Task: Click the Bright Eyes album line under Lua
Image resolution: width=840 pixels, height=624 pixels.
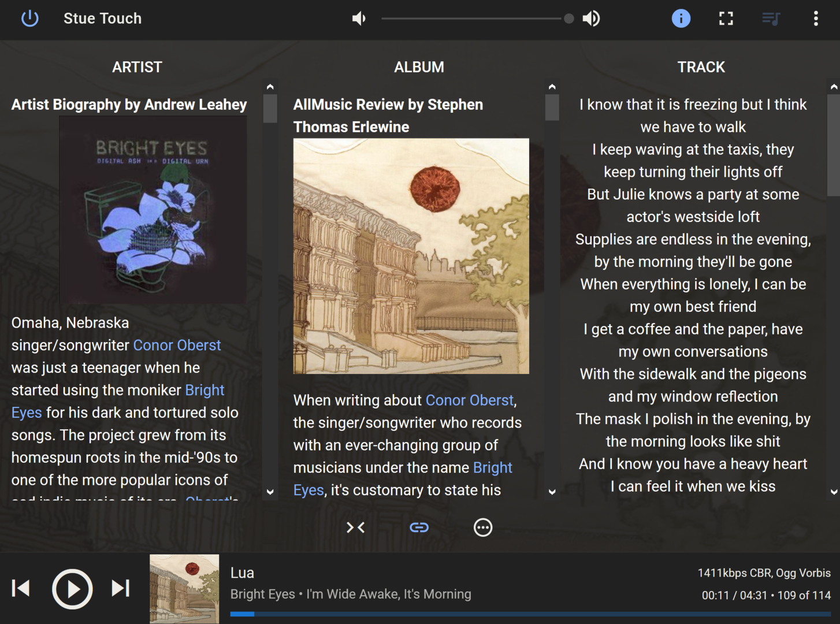Action: point(351,594)
